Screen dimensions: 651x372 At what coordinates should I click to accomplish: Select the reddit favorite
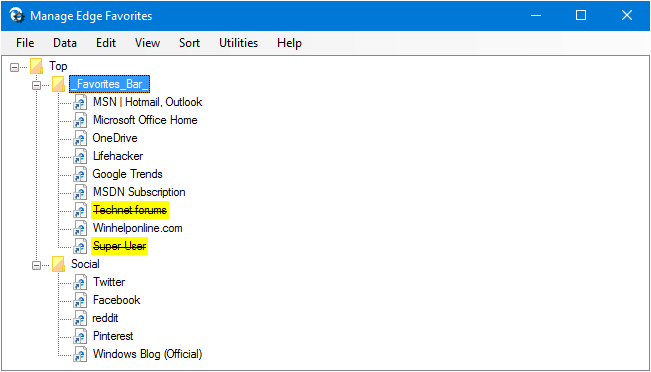pos(105,318)
